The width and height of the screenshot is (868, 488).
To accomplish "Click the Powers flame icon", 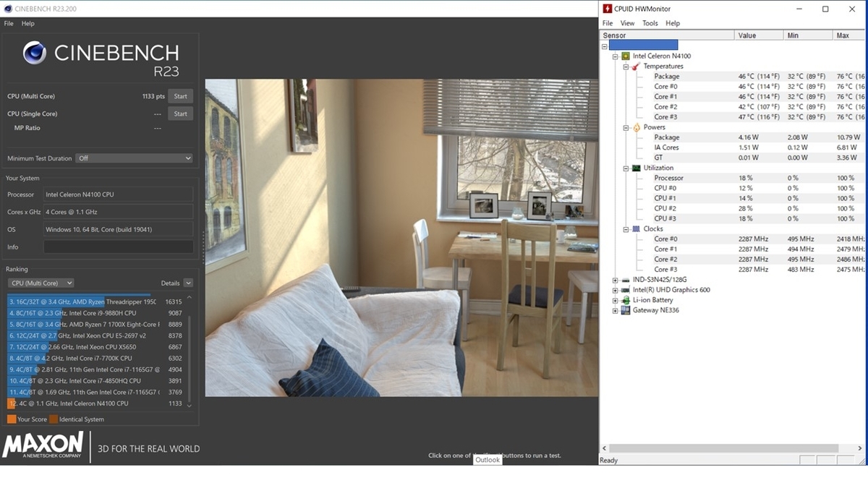I will pos(637,127).
